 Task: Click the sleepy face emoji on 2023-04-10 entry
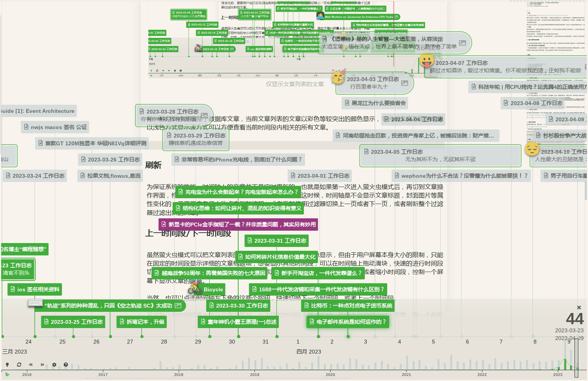(x=532, y=149)
